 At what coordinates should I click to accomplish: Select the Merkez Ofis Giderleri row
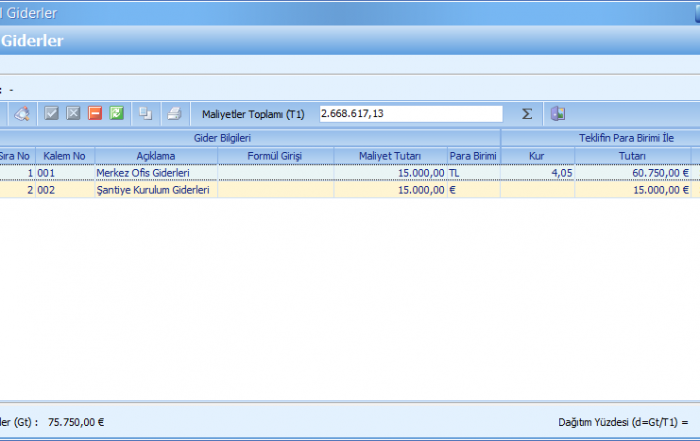[156, 173]
